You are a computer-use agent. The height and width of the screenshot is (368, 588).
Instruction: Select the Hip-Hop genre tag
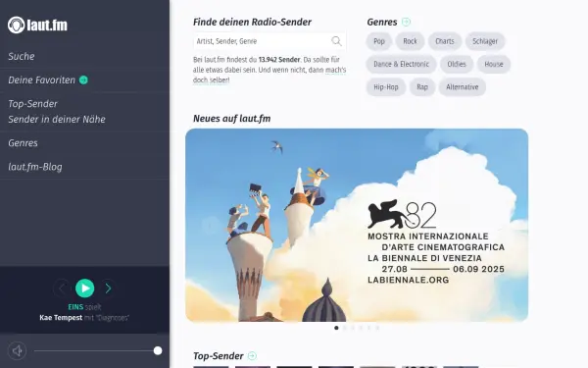385,87
